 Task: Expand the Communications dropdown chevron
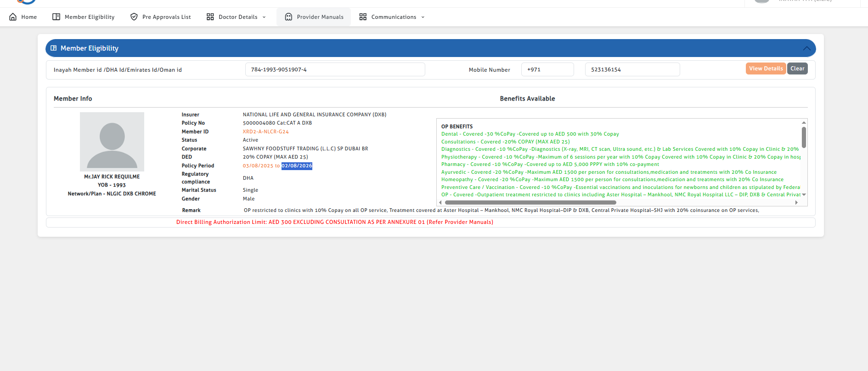click(x=423, y=17)
